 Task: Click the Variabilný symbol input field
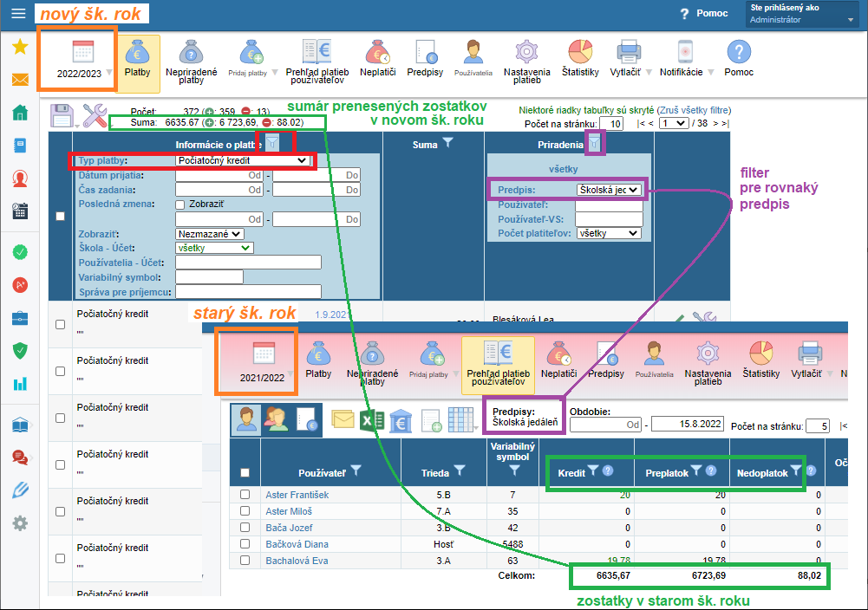point(209,276)
